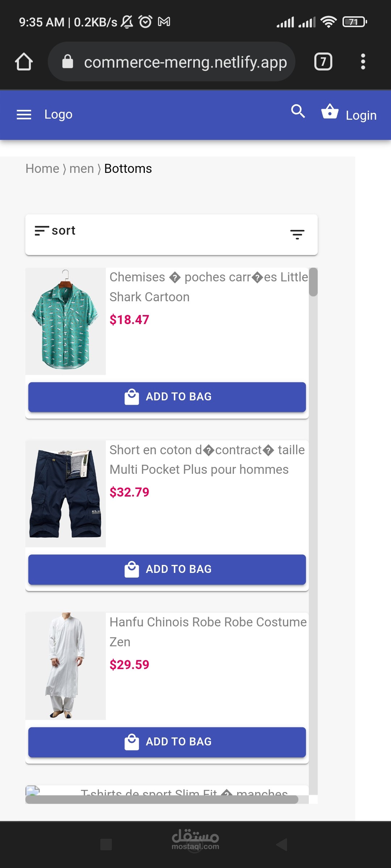
Task: Tap the browser address bar URL
Action: tap(185, 62)
